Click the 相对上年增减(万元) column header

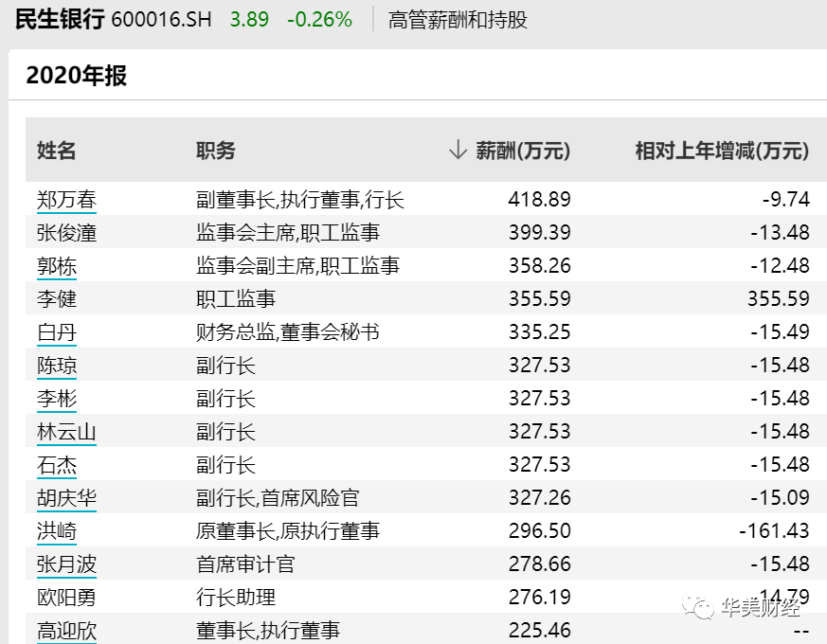[722, 151]
